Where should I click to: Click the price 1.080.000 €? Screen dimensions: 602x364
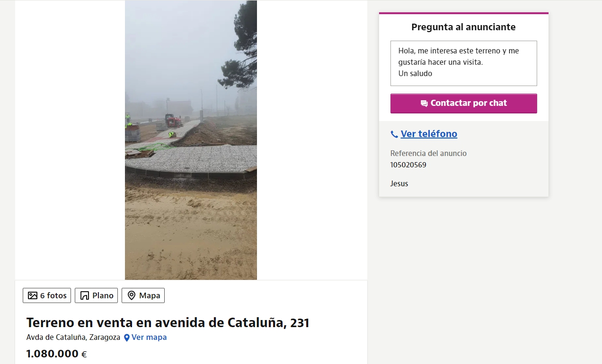click(x=57, y=354)
